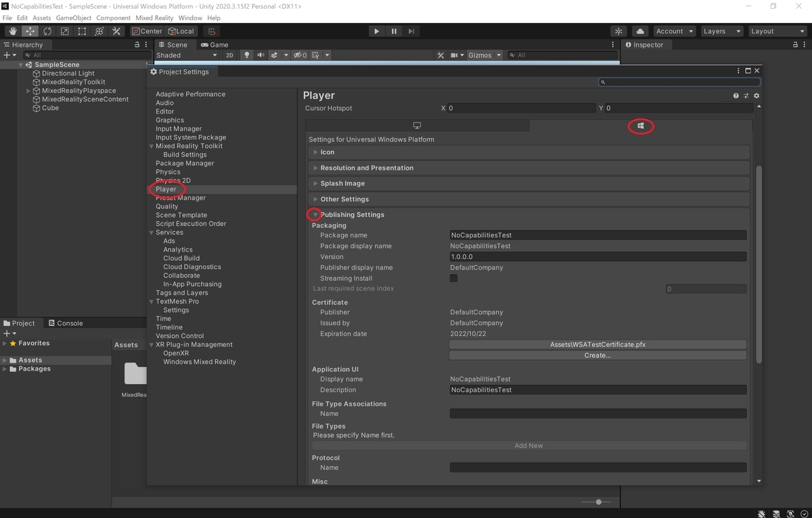Image resolution: width=812 pixels, height=518 pixels.
Task: Pause the game playback
Action: coord(394,31)
